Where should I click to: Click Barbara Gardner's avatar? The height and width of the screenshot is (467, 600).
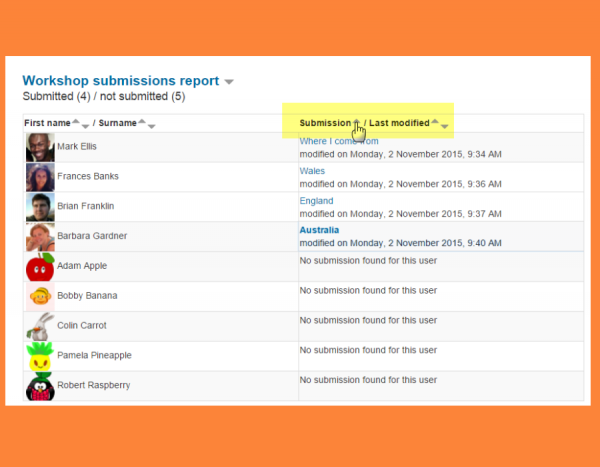click(40, 237)
